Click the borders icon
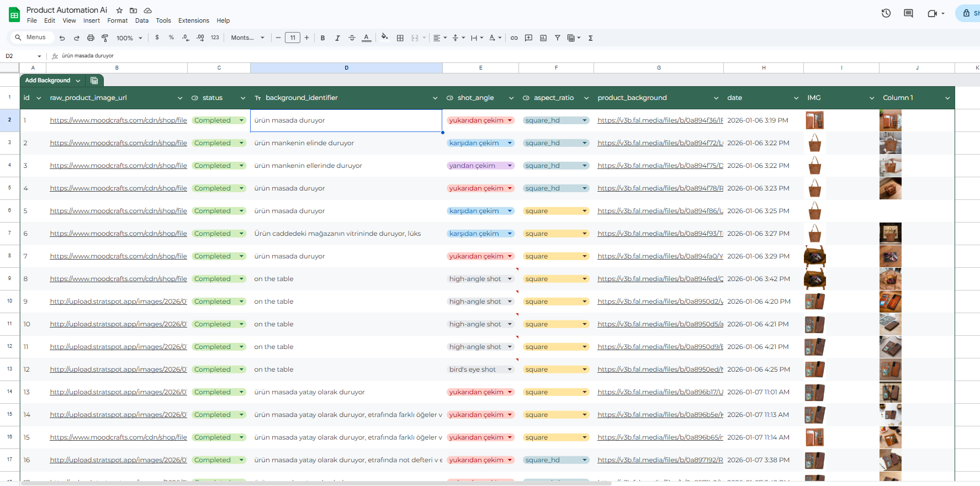This screenshot has width=980, height=486. (400, 38)
